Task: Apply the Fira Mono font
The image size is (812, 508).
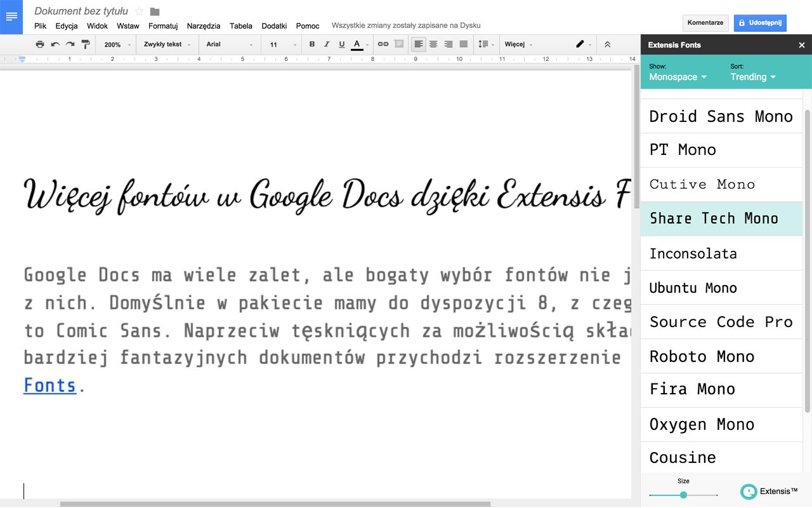Action: coord(721,391)
